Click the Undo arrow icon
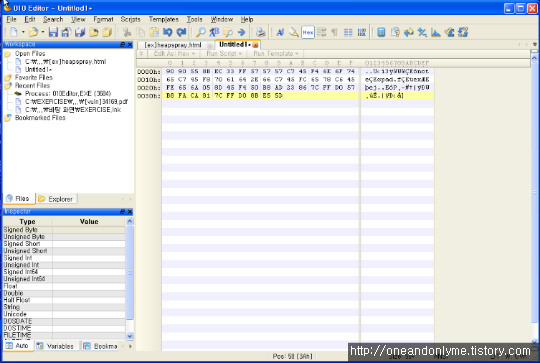The image size is (540, 363). point(168,32)
